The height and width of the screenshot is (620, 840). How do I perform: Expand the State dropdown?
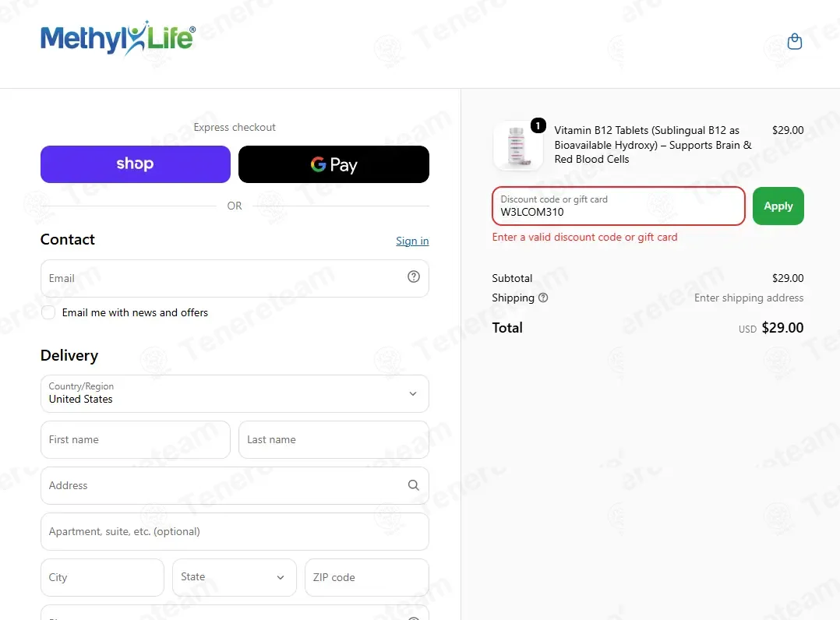click(x=234, y=577)
